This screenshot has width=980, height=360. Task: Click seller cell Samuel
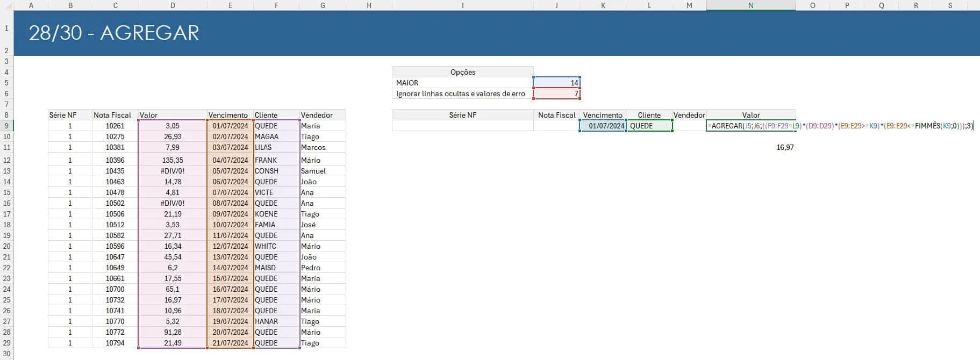click(x=323, y=171)
